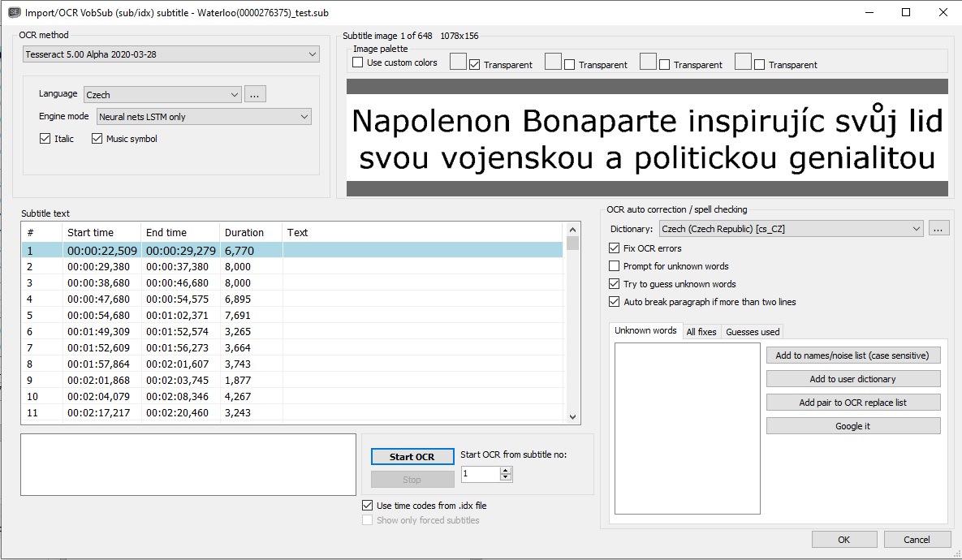Select subtitle row starting 00:02:17,217
Screen dimensions: 962x560
tap(292, 413)
